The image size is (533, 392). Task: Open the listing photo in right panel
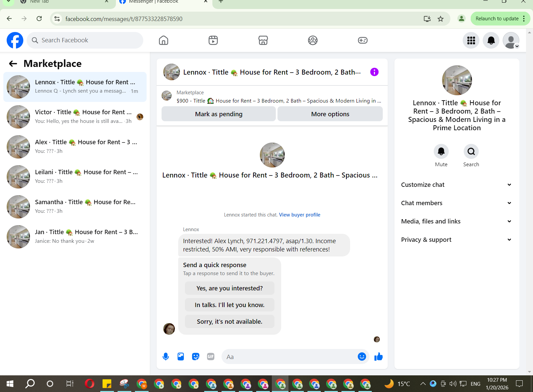point(457,80)
